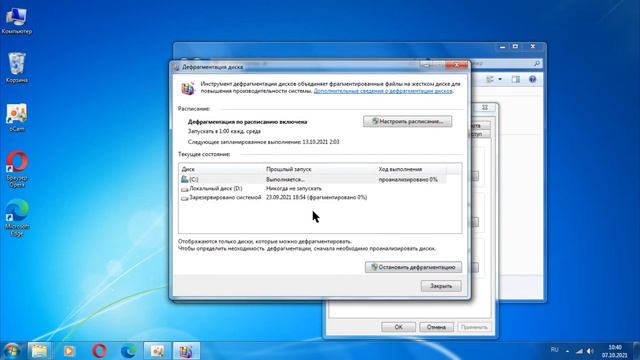Launch the oCam desktop shortcut
This screenshot has height=360, width=640.
point(16,118)
